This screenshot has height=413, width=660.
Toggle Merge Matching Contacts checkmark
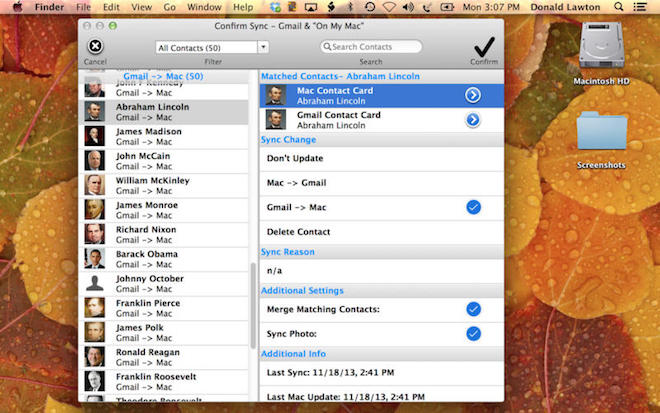click(x=474, y=309)
